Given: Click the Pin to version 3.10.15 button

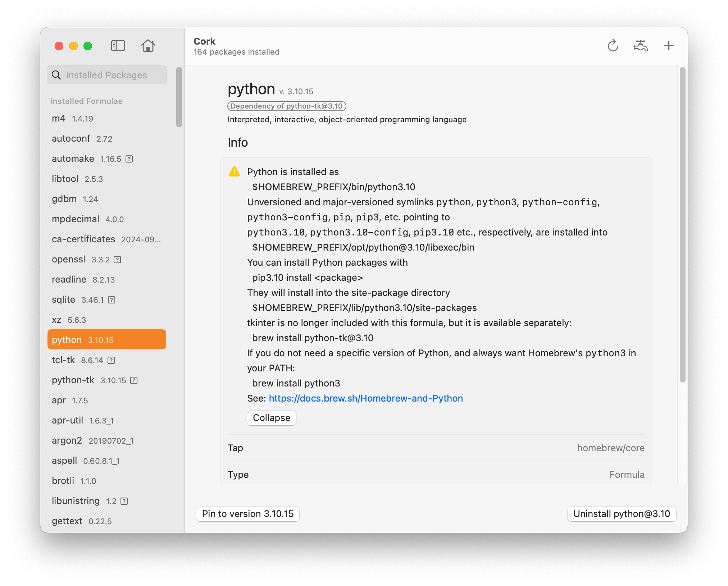Looking at the screenshot, I should 248,513.
